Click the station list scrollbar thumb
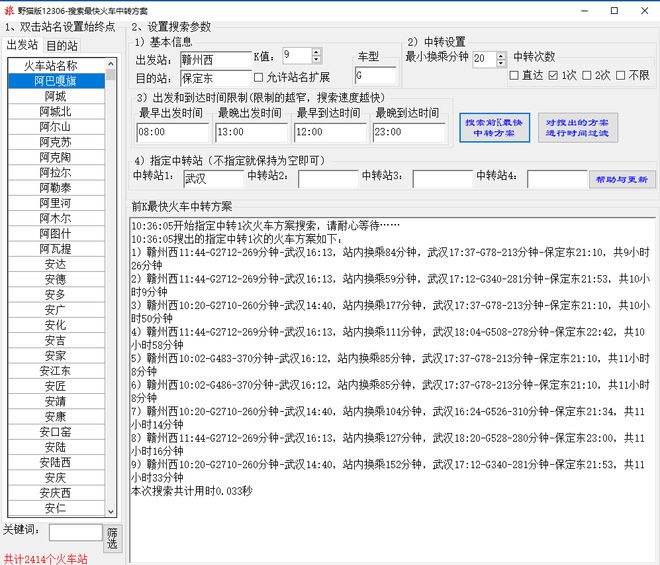The width and height of the screenshot is (660, 565). point(111,75)
